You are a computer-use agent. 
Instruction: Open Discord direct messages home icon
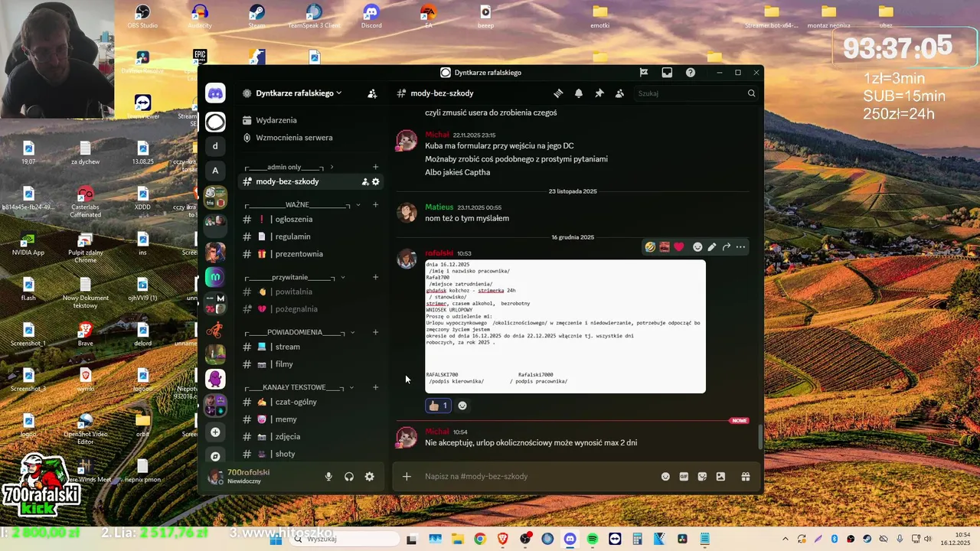[215, 93]
